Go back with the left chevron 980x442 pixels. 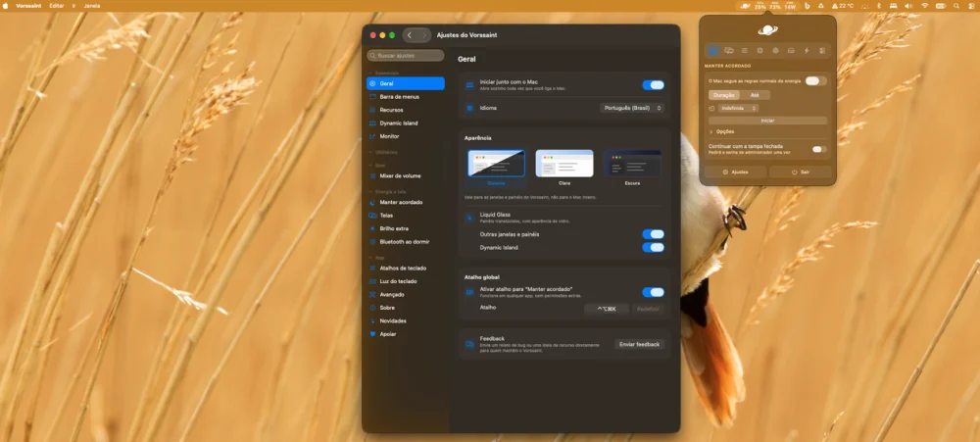pyautogui.click(x=410, y=35)
